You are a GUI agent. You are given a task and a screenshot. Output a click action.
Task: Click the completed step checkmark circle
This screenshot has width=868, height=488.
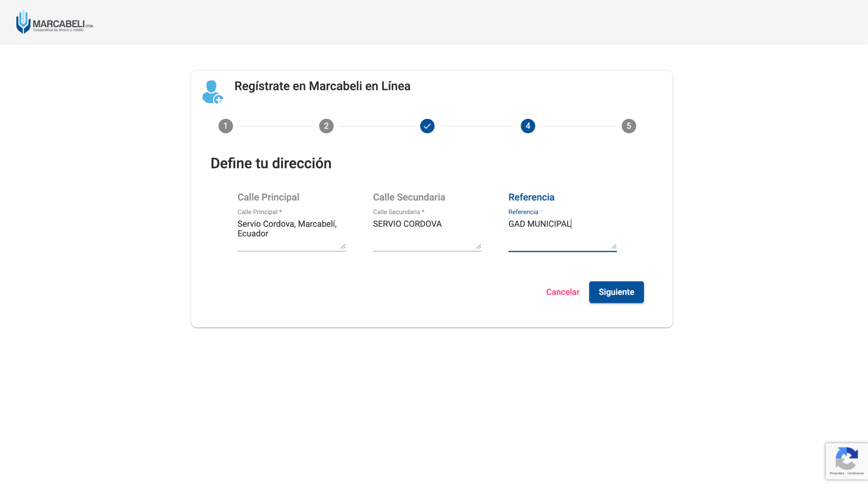pos(427,126)
